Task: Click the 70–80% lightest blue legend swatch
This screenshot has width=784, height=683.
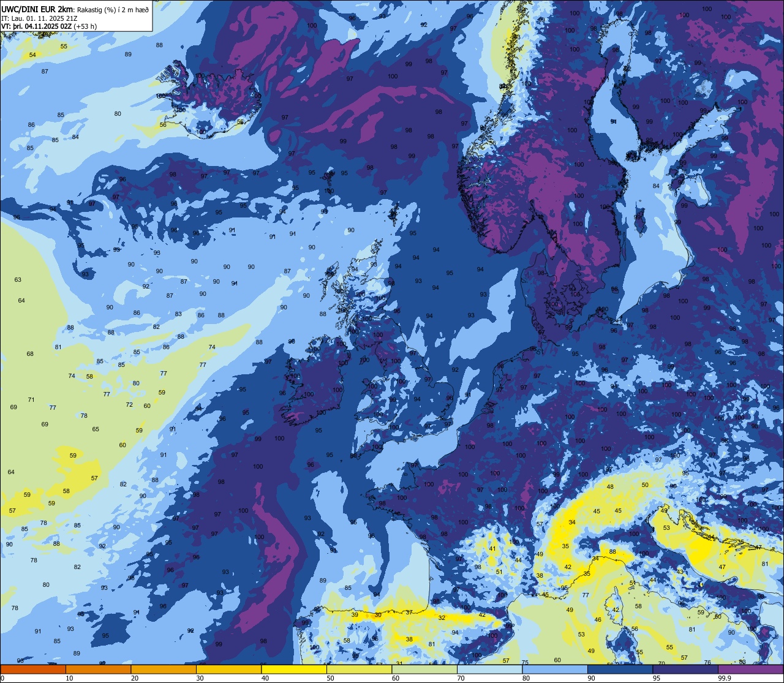Action: [x=489, y=669]
